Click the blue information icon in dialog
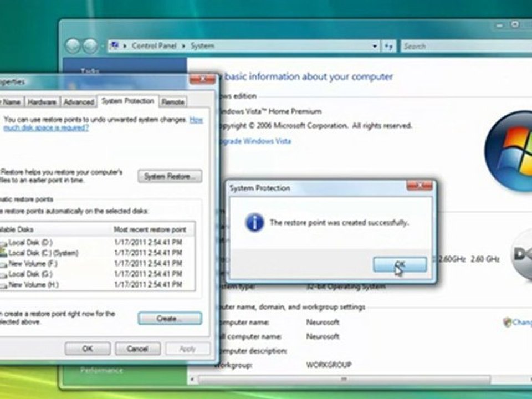Viewport: 532px width, 399px height. click(254, 223)
